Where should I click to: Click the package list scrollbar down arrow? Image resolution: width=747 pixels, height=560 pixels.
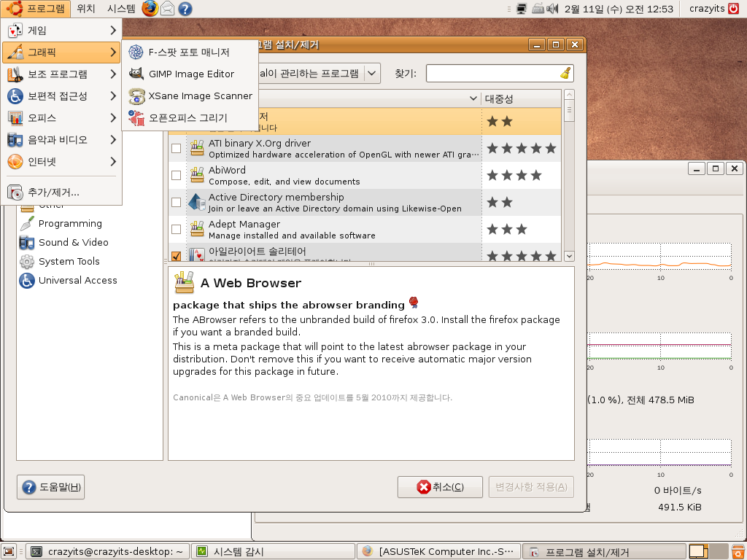point(569,256)
